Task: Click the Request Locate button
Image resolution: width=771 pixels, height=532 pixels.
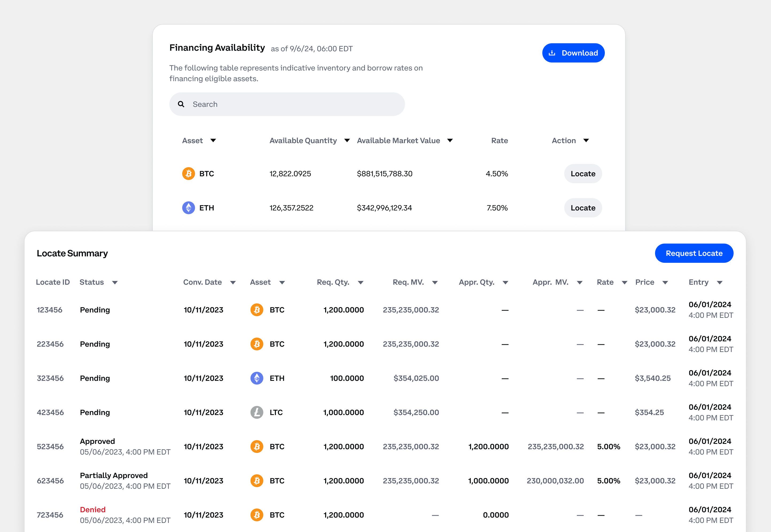Action: pos(694,253)
